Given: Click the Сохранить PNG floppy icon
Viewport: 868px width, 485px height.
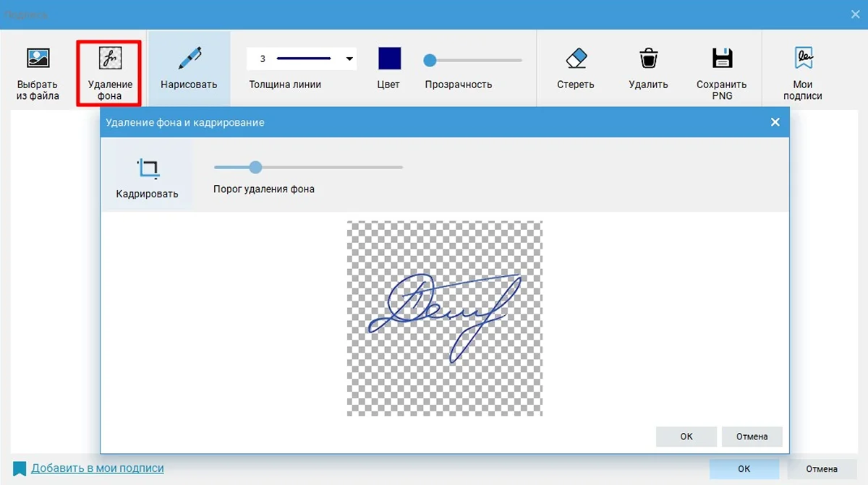Looking at the screenshot, I should tap(721, 59).
